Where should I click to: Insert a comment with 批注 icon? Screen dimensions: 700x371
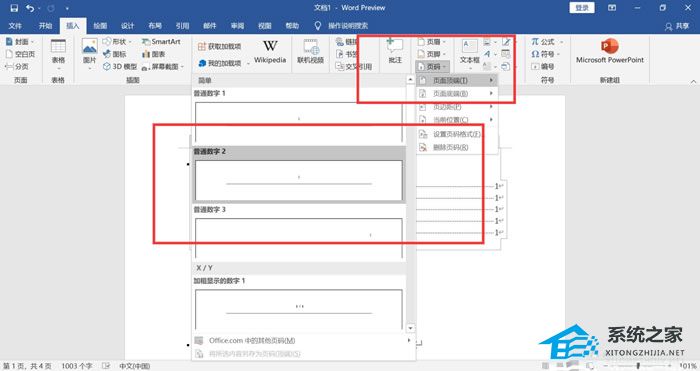pos(395,51)
